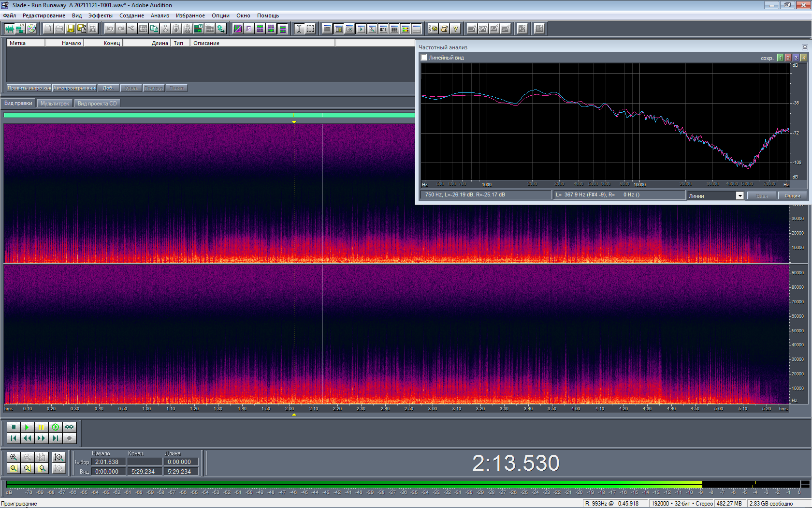Switch to multitrack view toolbar icon

[20, 29]
